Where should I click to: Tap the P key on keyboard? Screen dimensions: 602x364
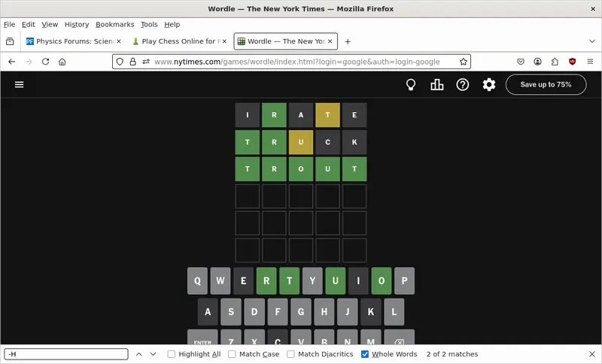coord(404,281)
